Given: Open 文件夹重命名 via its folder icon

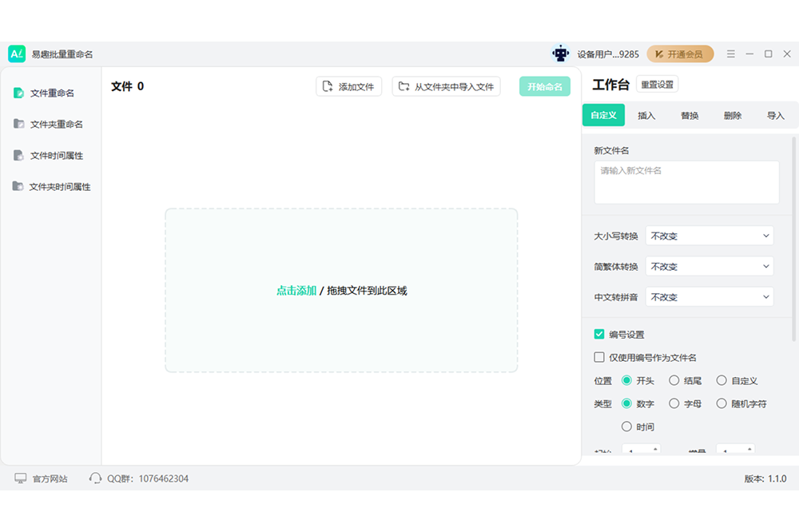Looking at the screenshot, I should [x=18, y=124].
